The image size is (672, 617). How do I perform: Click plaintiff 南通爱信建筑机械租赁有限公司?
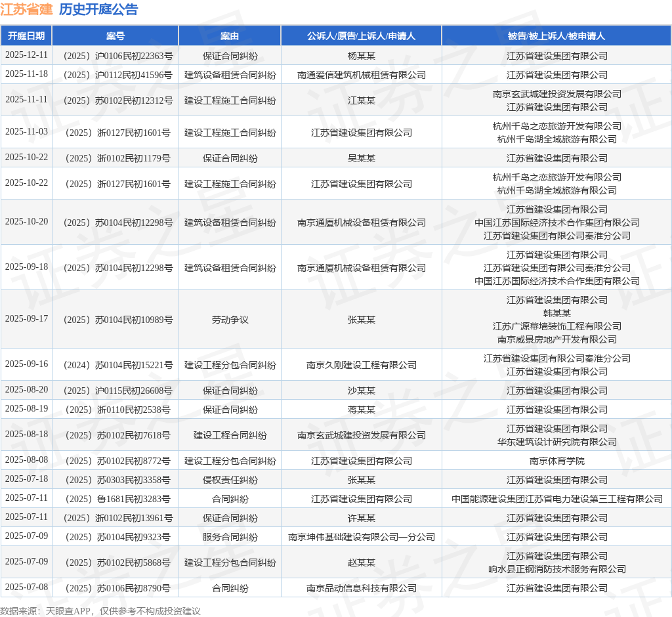click(x=362, y=75)
